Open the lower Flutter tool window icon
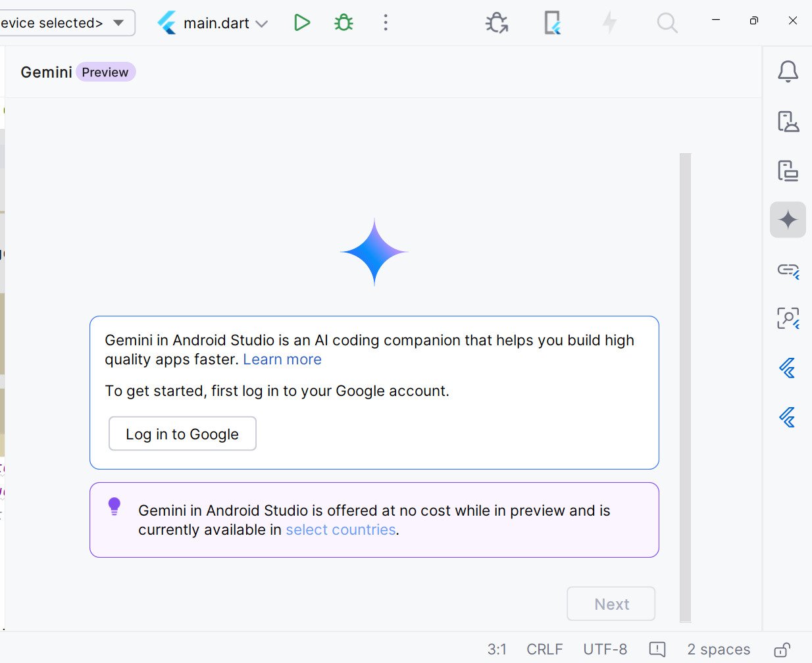 coord(788,417)
